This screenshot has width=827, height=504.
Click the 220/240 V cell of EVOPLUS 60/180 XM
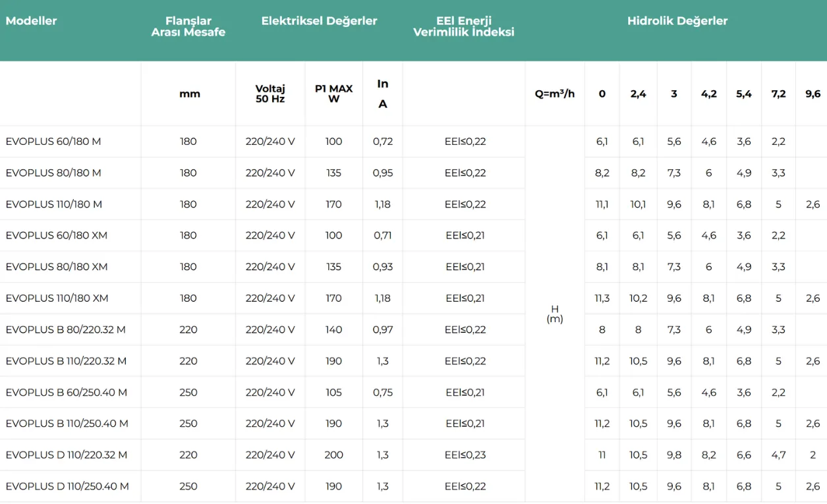(x=270, y=236)
